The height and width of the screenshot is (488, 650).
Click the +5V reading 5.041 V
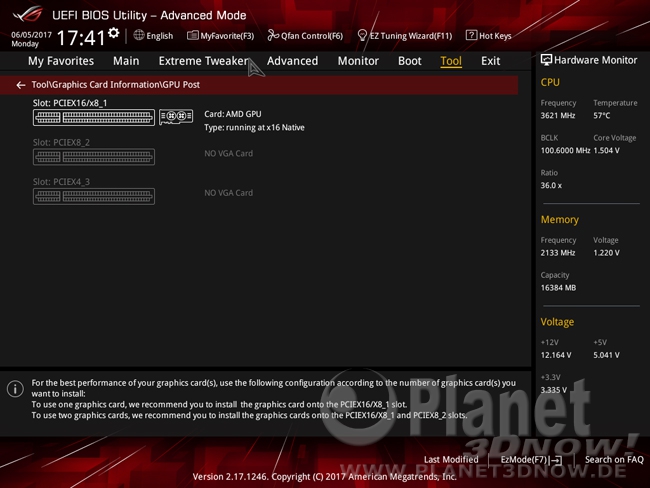point(606,355)
